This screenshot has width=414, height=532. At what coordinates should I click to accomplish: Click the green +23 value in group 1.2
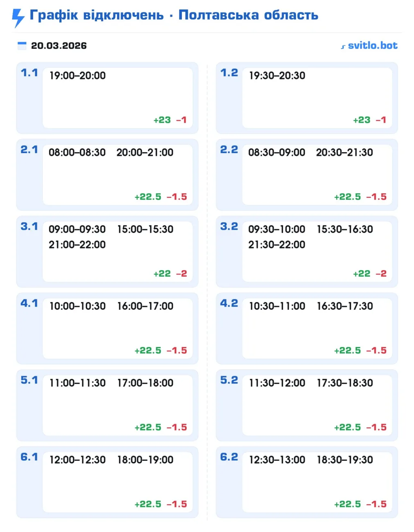coord(362,120)
